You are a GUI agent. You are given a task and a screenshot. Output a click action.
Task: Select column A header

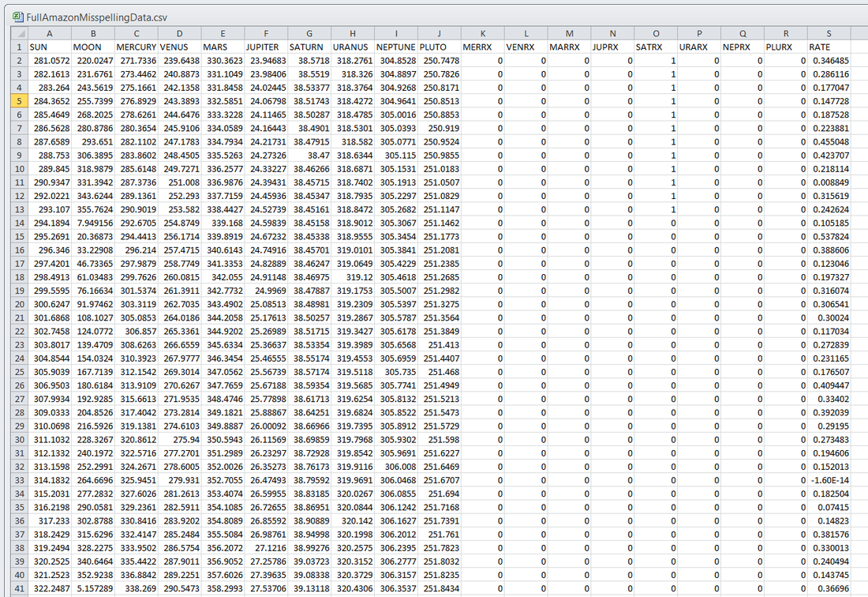point(49,33)
